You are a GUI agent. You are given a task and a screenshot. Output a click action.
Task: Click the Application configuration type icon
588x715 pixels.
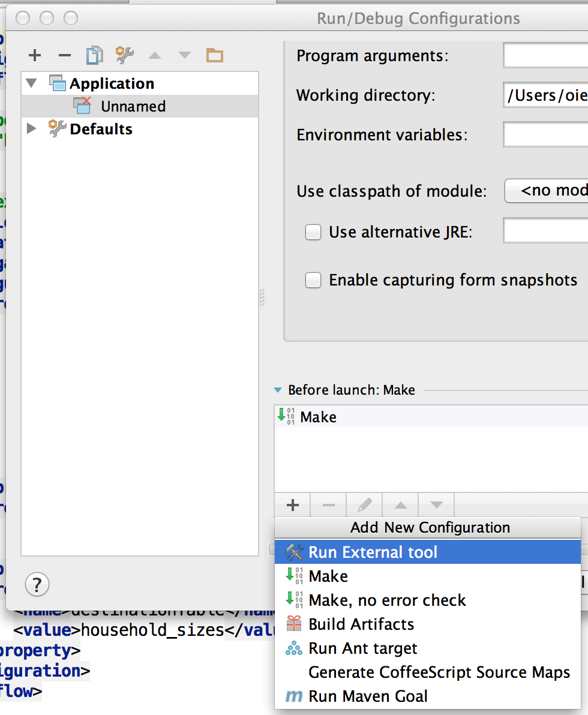coord(58,83)
